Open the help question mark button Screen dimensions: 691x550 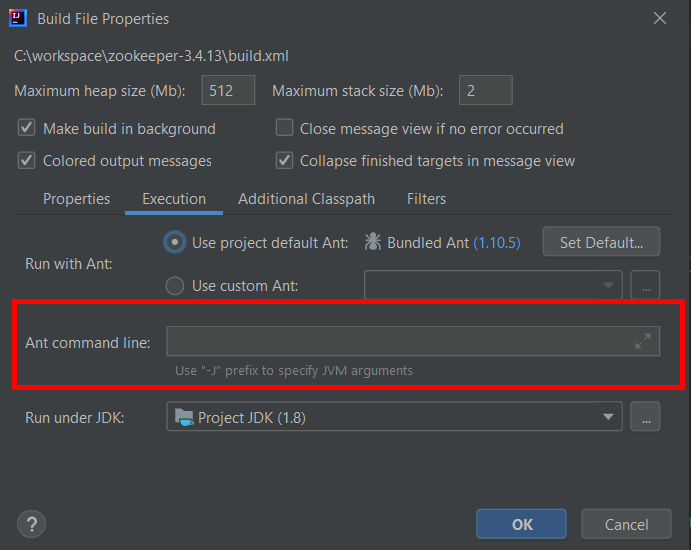click(31, 524)
